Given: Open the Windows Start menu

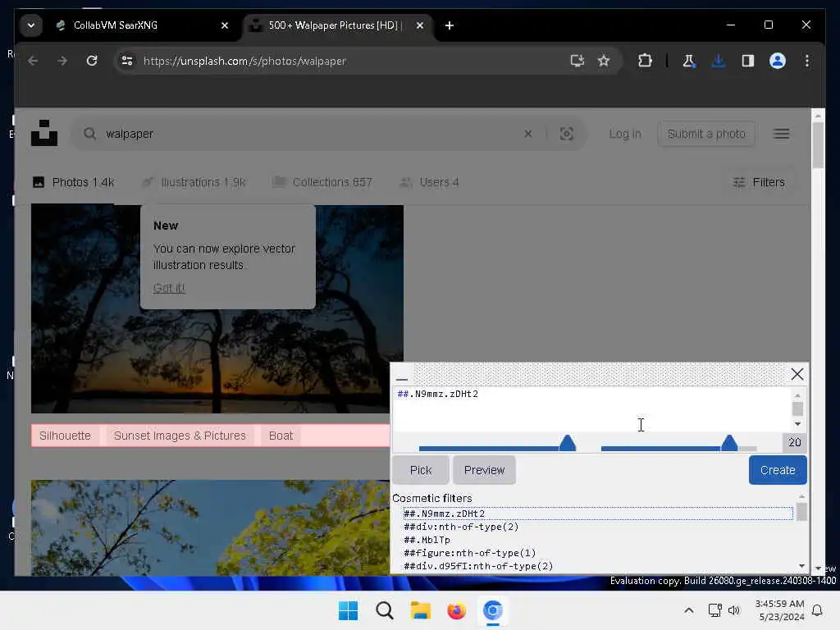Looking at the screenshot, I should point(348,610).
